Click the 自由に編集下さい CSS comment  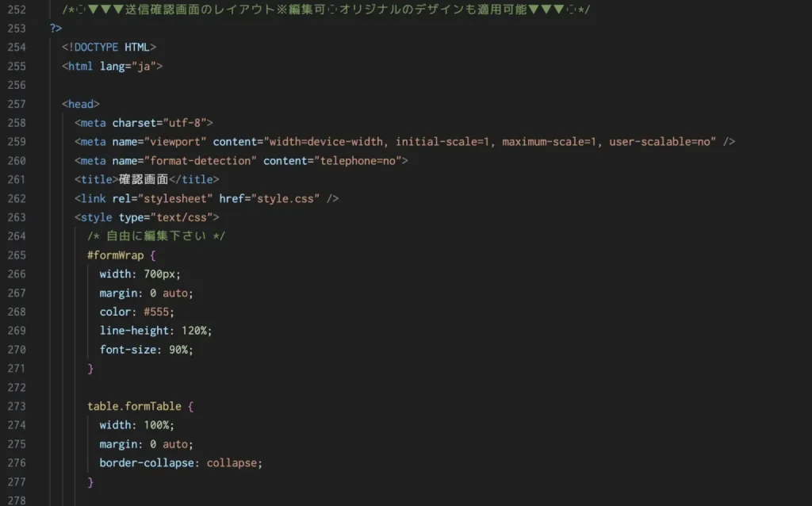[156, 236]
